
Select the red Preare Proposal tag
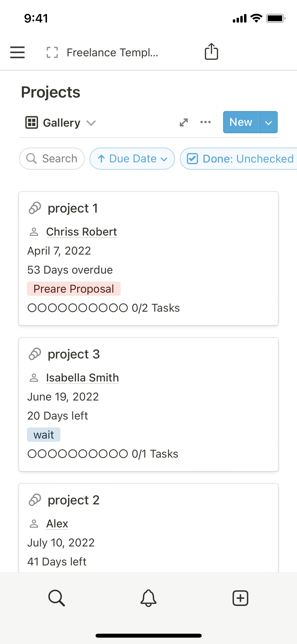point(74,289)
